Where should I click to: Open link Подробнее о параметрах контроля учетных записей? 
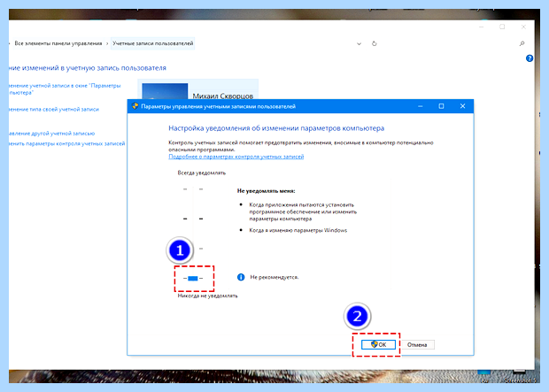coord(236,157)
